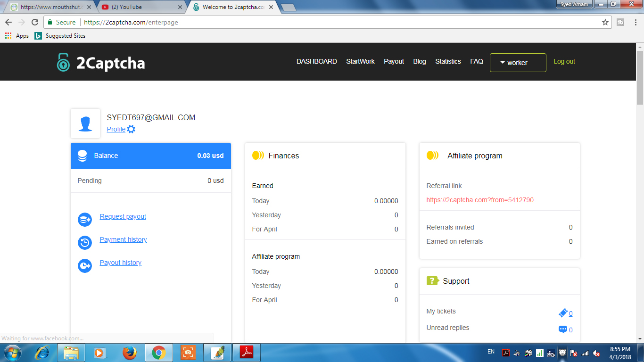
Task: Open the Adobe Reader taskbar icon
Action: pos(248,353)
